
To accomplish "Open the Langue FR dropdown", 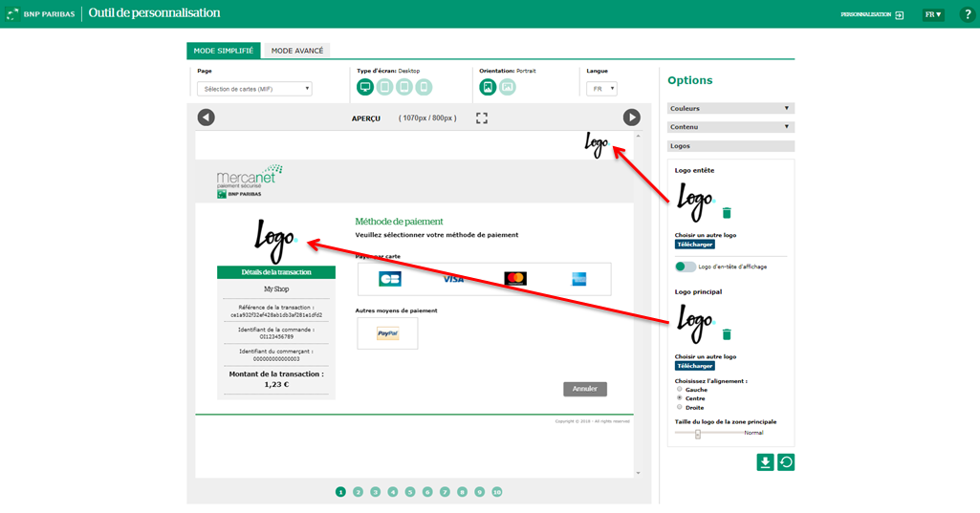I will coord(601,89).
